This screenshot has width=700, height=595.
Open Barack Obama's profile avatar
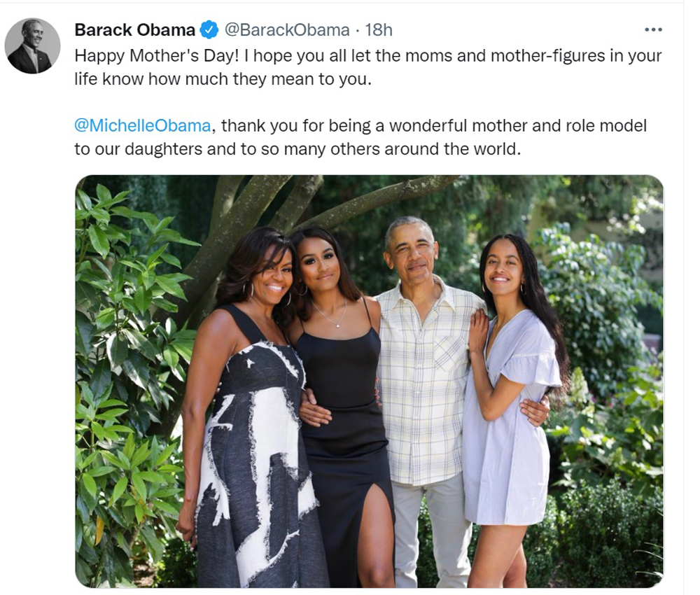[x=32, y=45]
